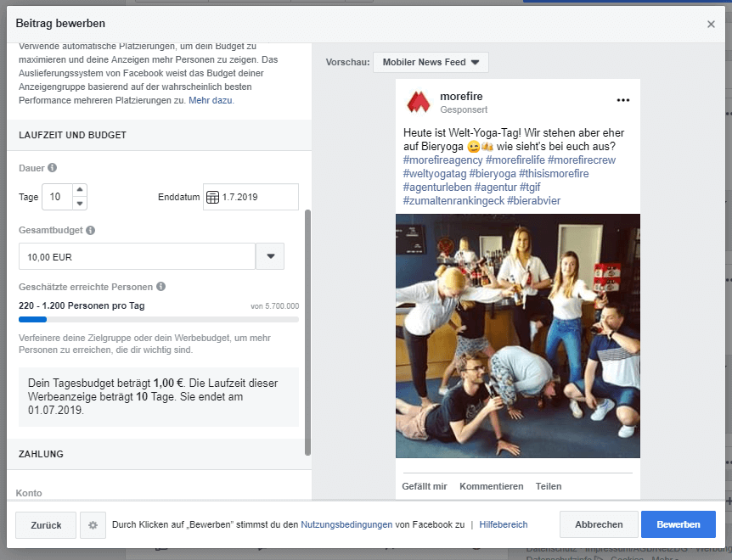Click the #thisismorefire hashtag
Screen dimensions: 732x560
click(554, 173)
